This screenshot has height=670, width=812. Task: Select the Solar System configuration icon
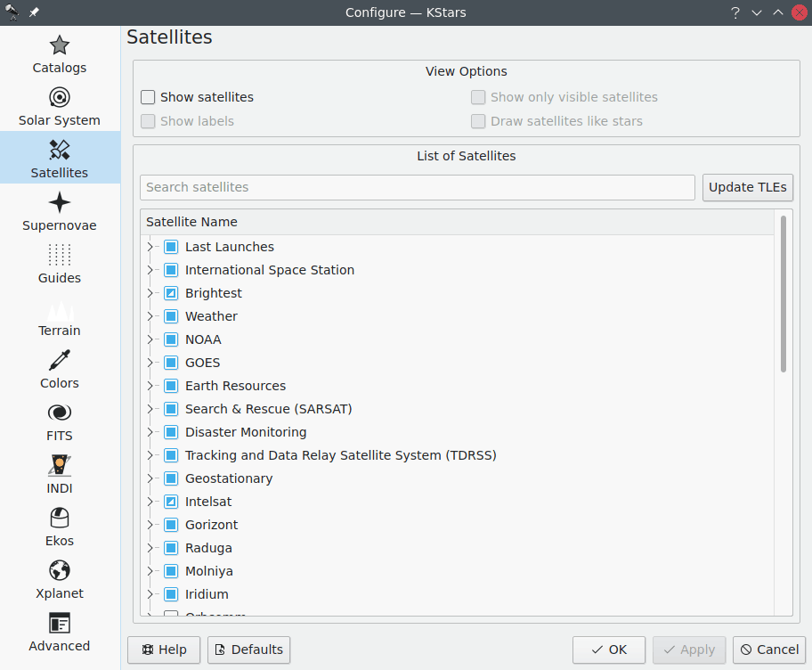click(x=59, y=106)
